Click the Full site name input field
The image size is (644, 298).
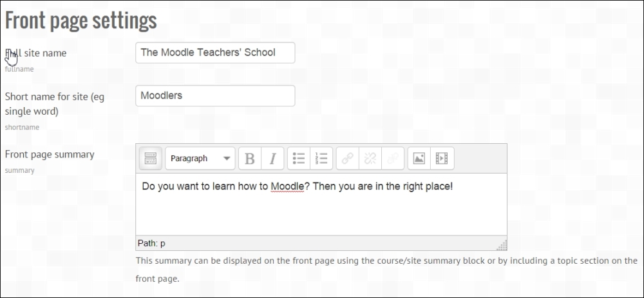point(215,53)
